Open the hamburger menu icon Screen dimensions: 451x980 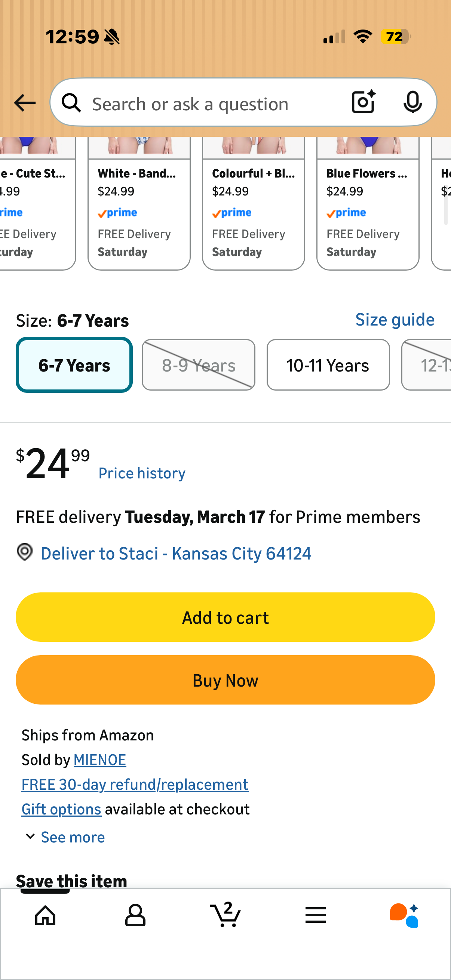[316, 915]
